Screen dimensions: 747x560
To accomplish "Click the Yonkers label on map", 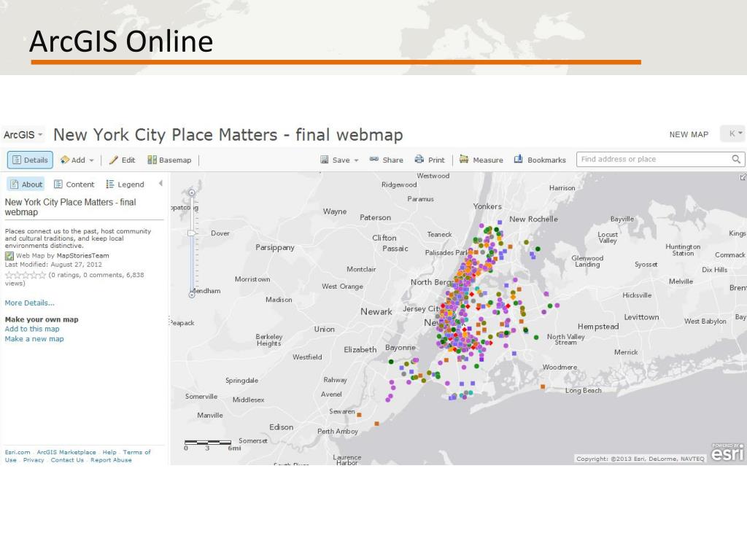I will 487,206.
